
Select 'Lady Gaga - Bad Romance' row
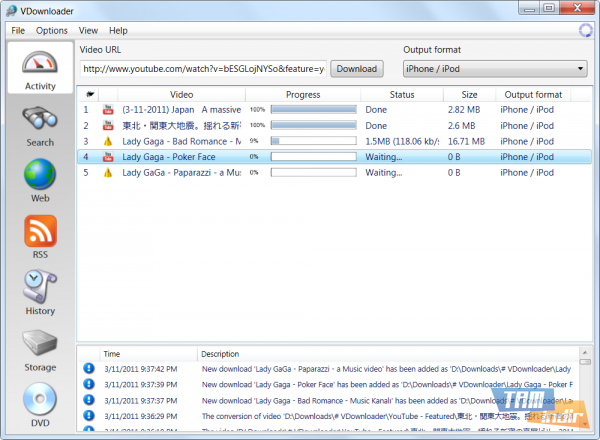[x=335, y=141]
